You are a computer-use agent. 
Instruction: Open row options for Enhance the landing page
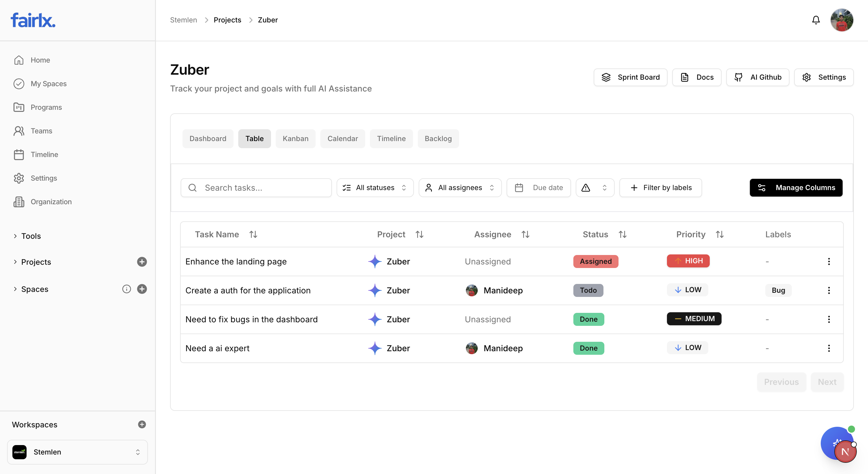click(x=829, y=261)
